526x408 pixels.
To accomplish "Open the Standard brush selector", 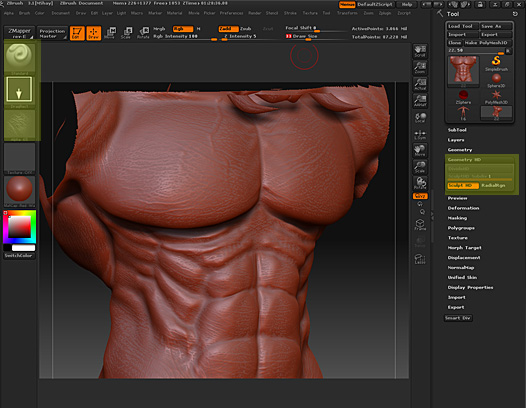I will [19, 57].
